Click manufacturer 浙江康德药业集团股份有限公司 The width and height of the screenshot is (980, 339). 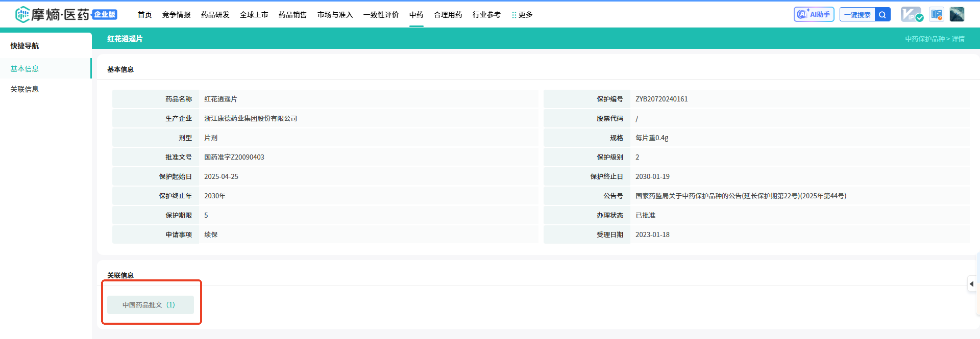251,118
